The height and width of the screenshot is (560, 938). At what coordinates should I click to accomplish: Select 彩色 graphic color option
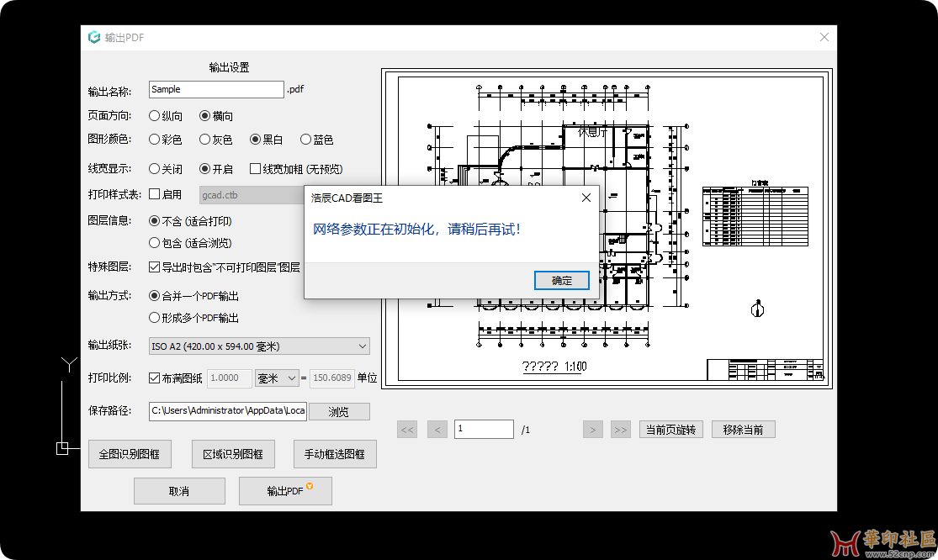pos(155,140)
